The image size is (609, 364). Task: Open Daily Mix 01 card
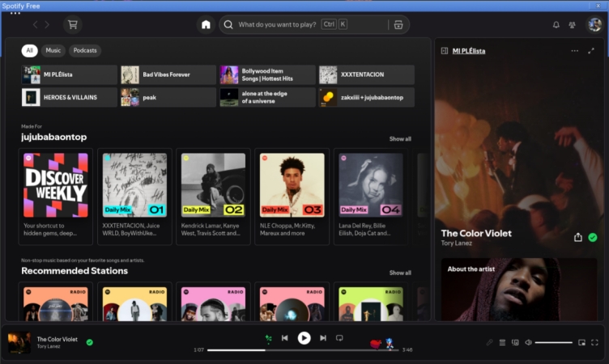coord(134,197)
